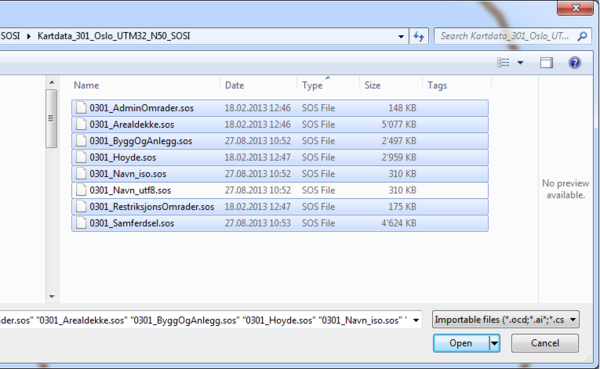Expand breadcrumb arrow after SOSI
The height and width of the screenshot is (369, 600).
pyautogui.click(x=29, y=36)
